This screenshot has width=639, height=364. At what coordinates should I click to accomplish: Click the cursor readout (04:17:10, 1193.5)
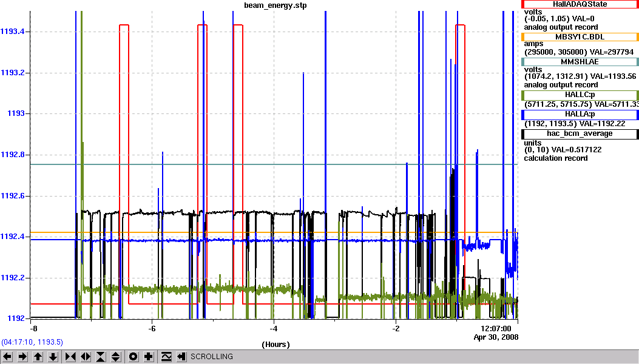pos(32,342)
